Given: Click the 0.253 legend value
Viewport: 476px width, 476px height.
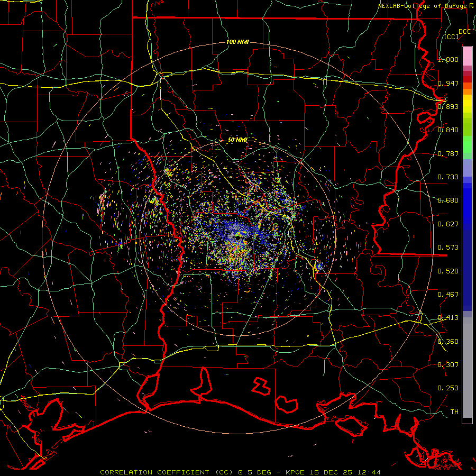Looking at the screenshot, I should click(448, 388).
